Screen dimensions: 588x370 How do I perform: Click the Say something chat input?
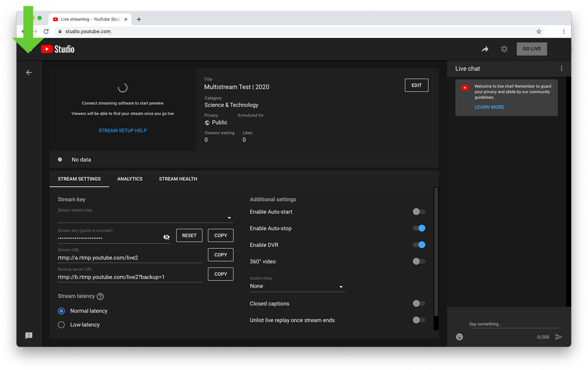coord(515,324)
